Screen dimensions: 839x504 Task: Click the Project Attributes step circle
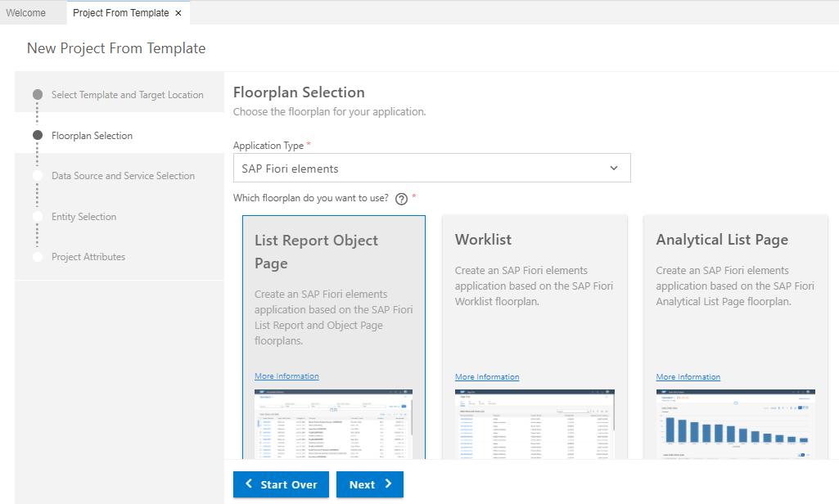38,257
